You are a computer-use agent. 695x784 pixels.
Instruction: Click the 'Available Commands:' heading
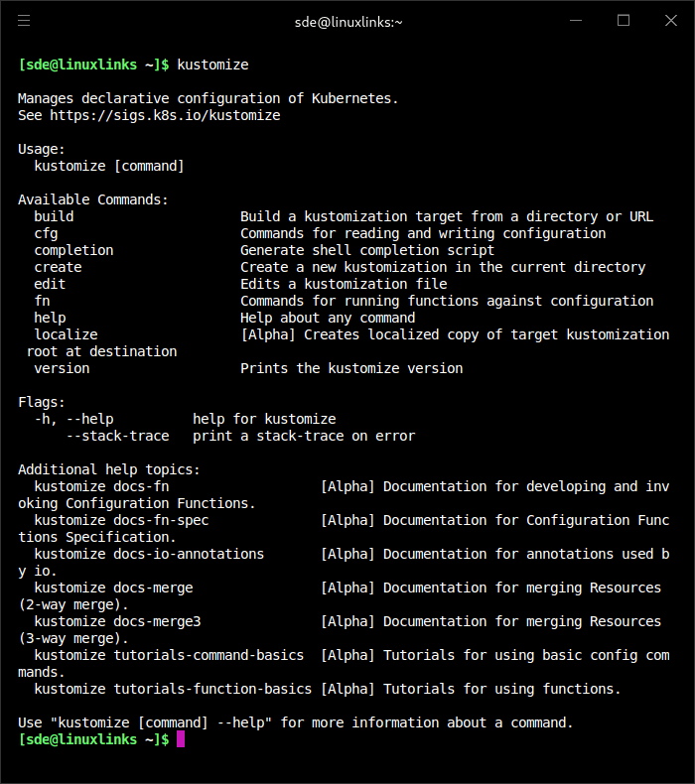coord(93,200)
